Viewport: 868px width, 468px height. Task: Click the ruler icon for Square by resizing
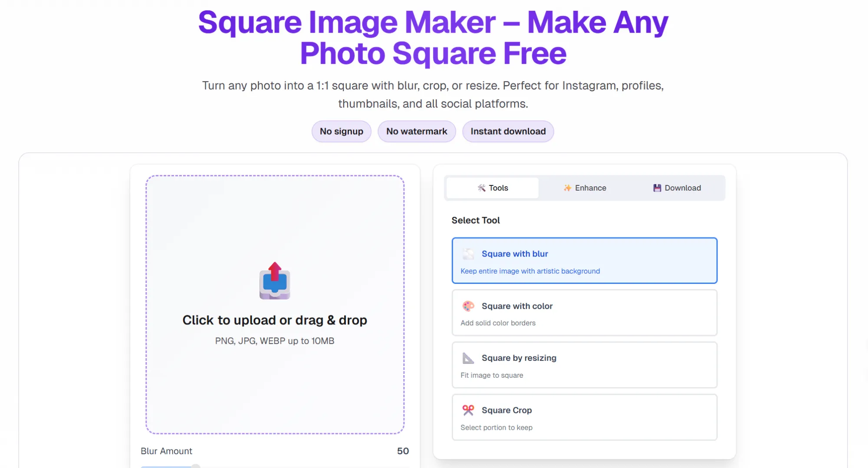468,358
